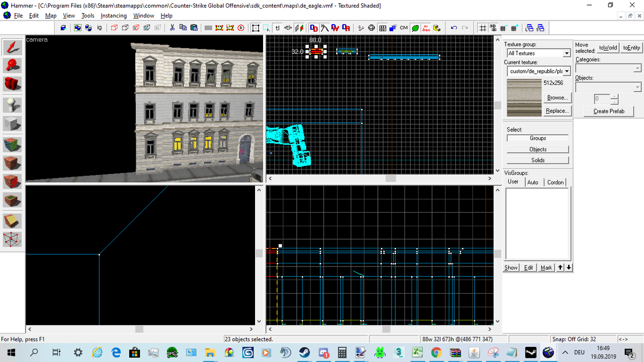Click the Browse... texture button

click(x=557, y=98)
